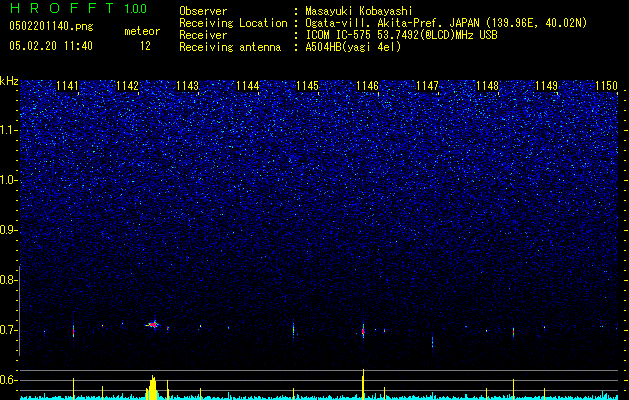Image resolution: width=629 pixels, height=400 pixels.
Task: Click the Observer field label
Action: [203, 11]
